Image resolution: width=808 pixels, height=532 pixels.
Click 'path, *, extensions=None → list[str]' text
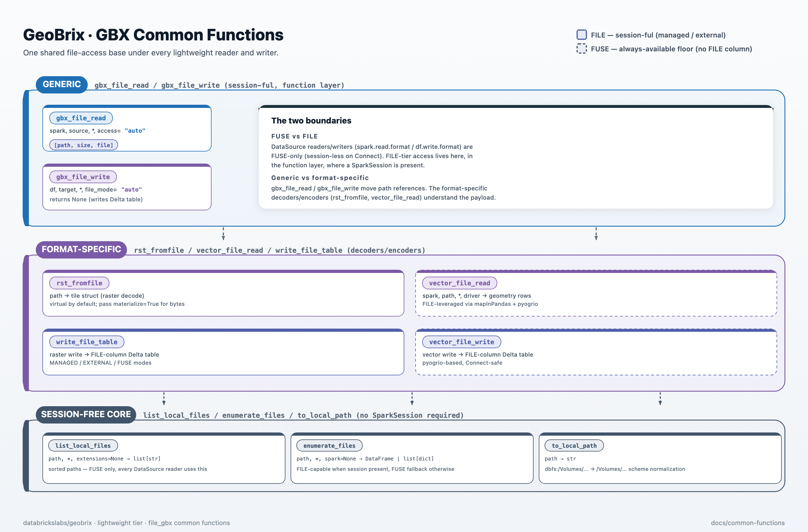(104, 459)
